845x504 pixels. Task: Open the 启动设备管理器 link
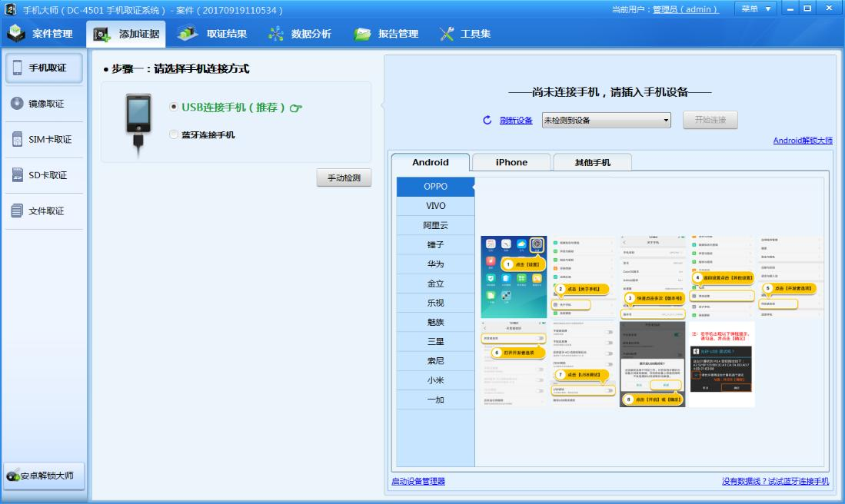(418, 481)
